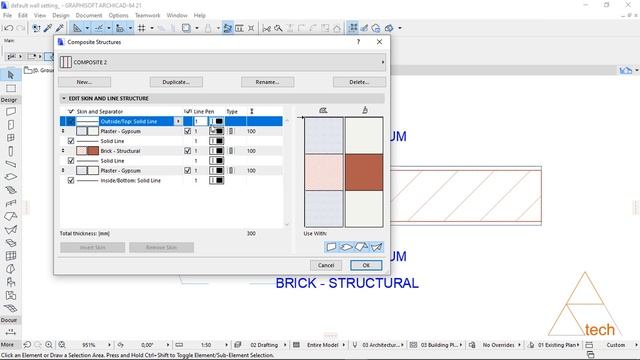Toggle Use With Slab icon
The height and width of the screenshot is (360, 640).
point(346,247)
